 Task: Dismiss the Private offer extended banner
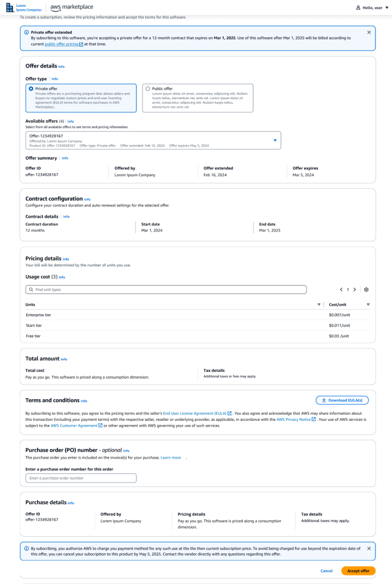(x=370, y=33)
